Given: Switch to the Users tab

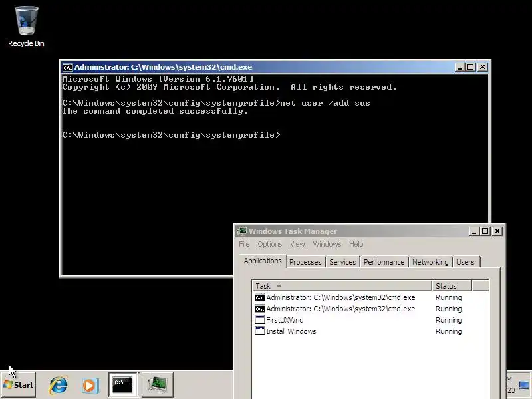Looking at the screenshot, I should click(465, 262).
